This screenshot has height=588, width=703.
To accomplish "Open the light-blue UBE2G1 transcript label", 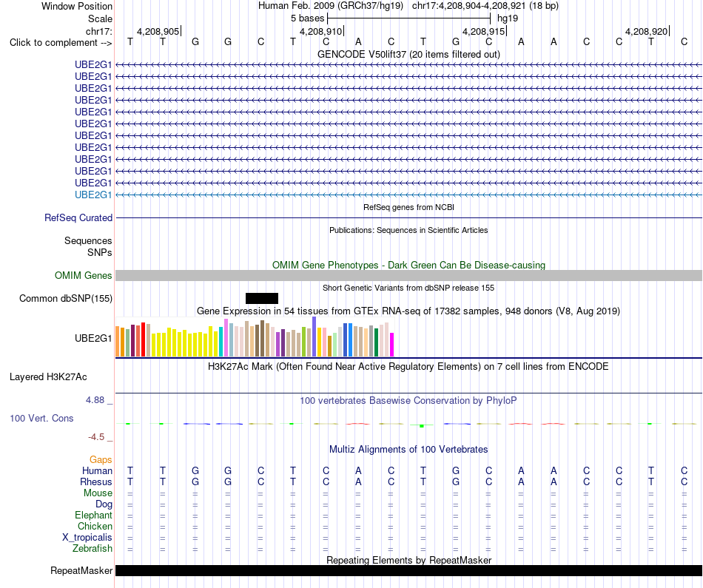I will coord(93,195).
